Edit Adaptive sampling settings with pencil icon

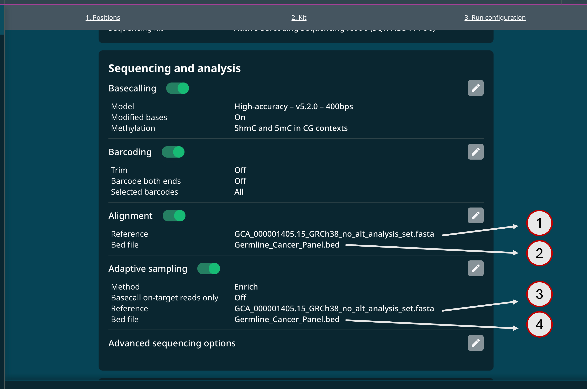(475, 268)
